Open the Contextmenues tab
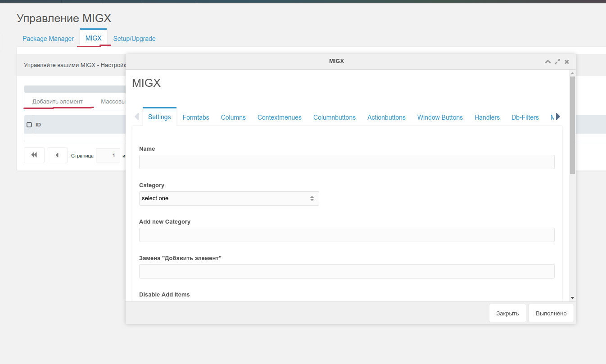Screen dimensions: 606x364 (x=280, y=117)
